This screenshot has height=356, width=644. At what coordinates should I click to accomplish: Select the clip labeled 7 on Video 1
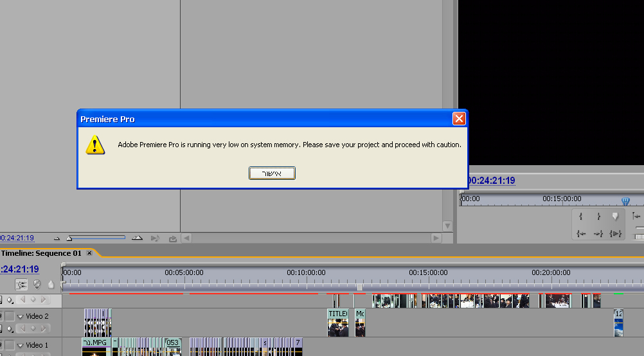pyautogui.click(x=299, y=347)
